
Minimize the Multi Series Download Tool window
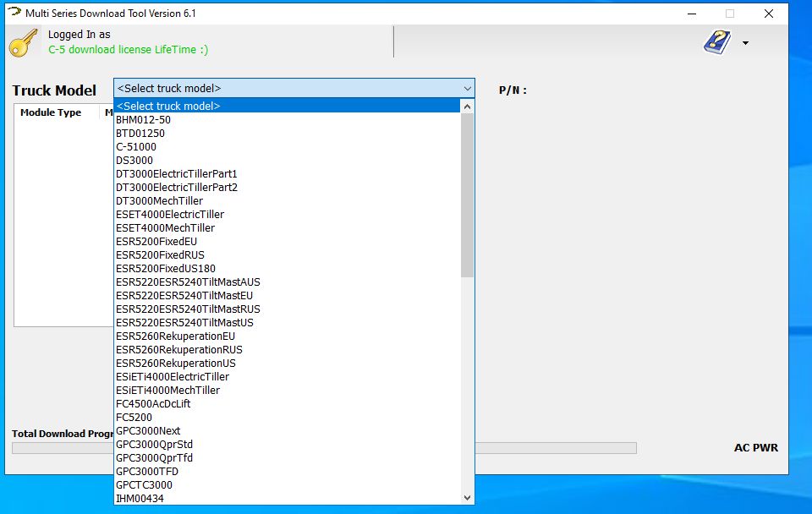[692, 14]
